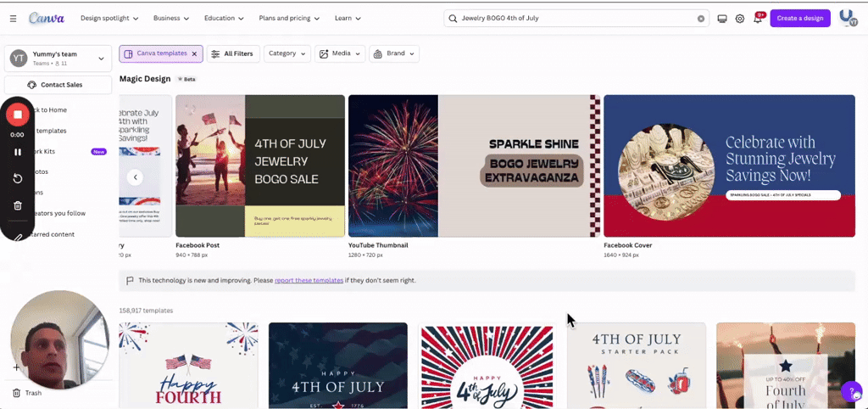Viewport: 868px width, 409px height.
Task: Open the Happy Fourth template
Action: click(x=188, y=366)
